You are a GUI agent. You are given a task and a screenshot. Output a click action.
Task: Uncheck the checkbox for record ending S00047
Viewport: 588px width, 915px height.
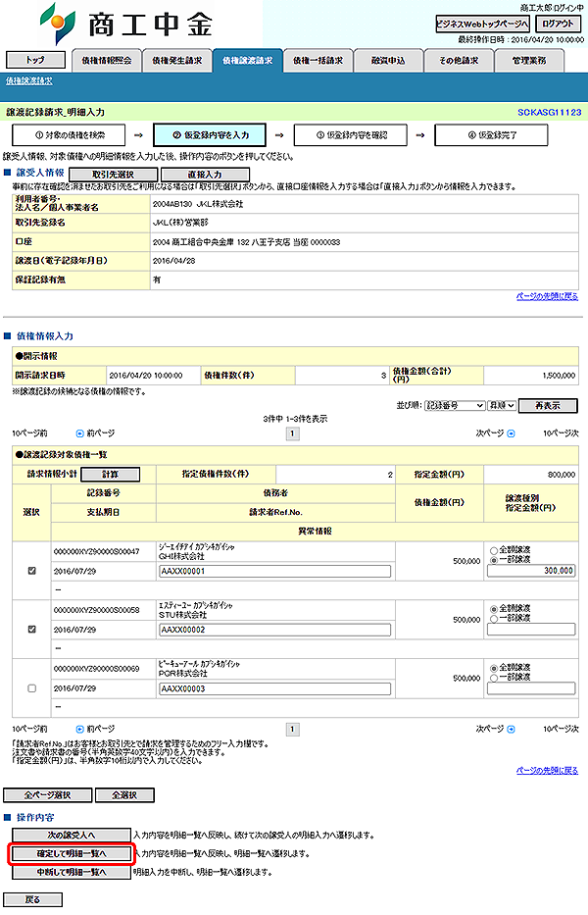(32, 571)
